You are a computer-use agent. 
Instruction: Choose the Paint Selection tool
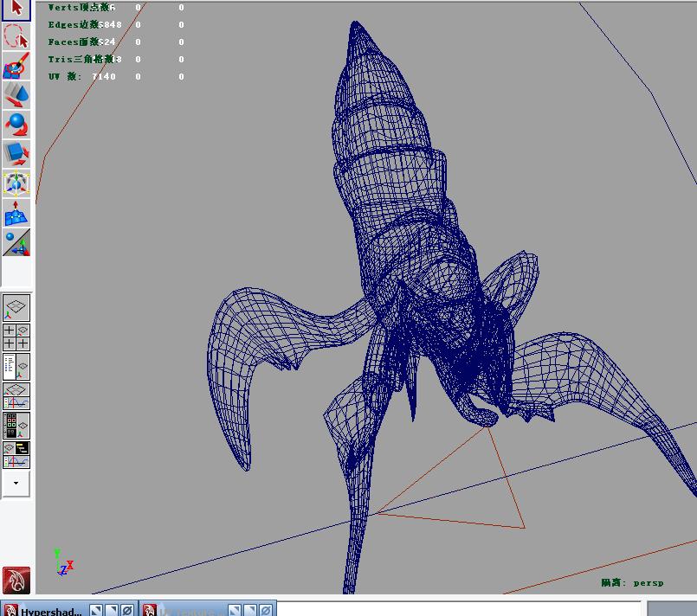(16, 66)
